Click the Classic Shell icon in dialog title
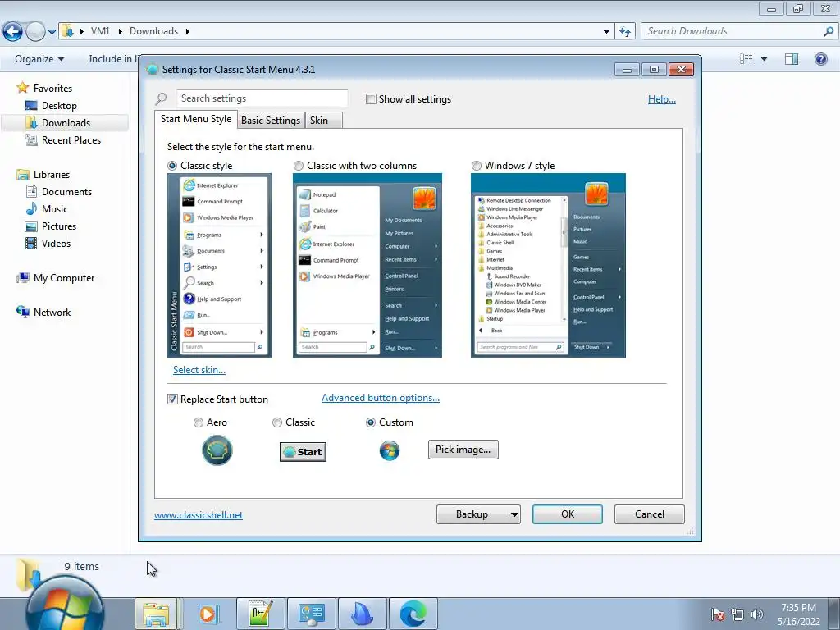 (152, 69)
